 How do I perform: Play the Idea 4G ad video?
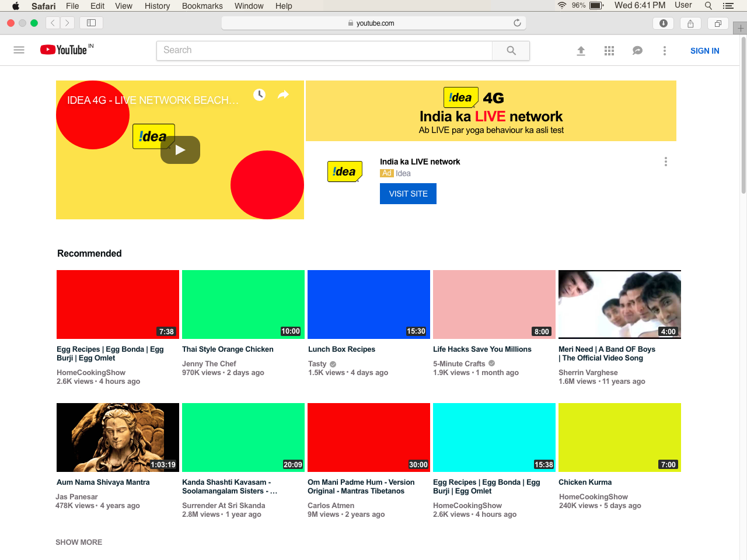point(180,150)
